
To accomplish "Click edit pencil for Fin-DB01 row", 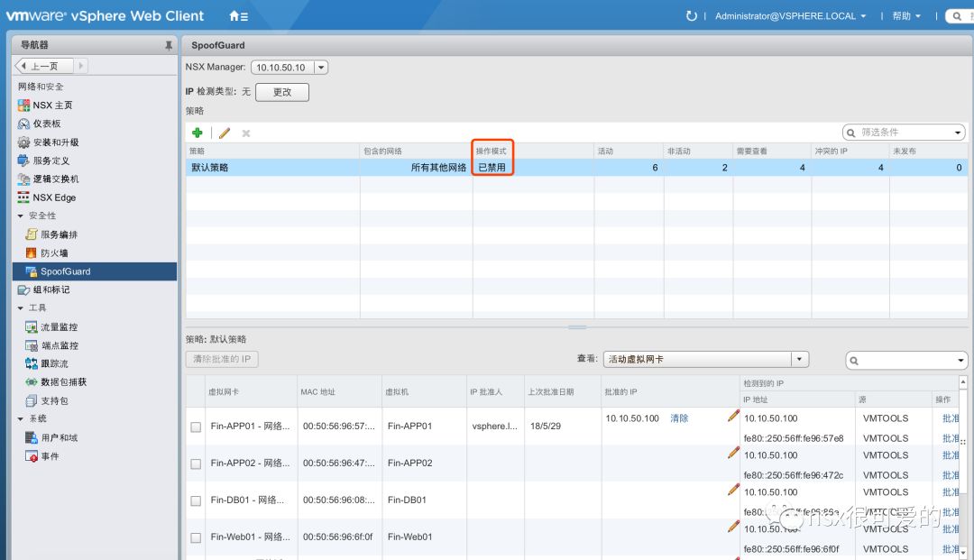I will pyautogui.click(x=733, y=490).
